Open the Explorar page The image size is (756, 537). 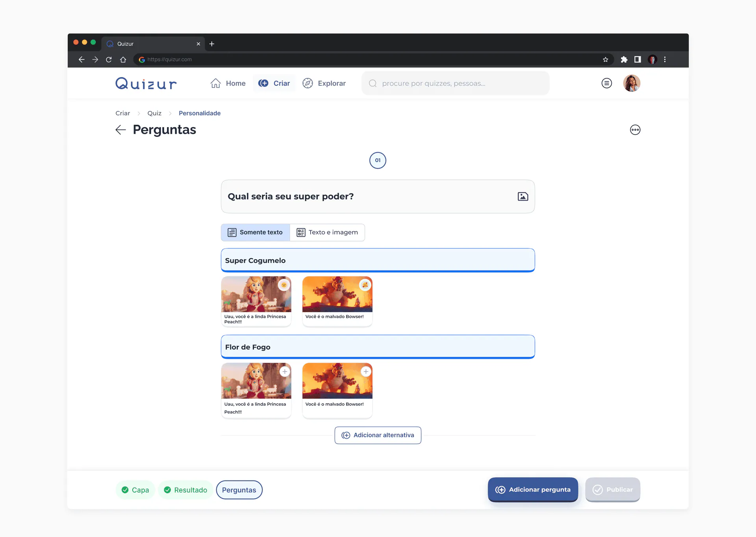coord(324,83)
